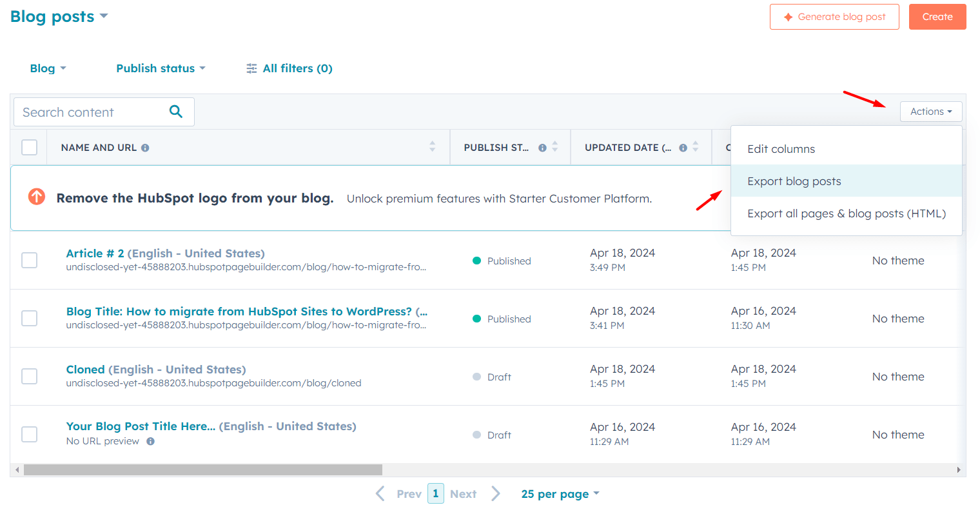Click Generate blog post button
980x514 pixels.
click(x=834, y=17)
